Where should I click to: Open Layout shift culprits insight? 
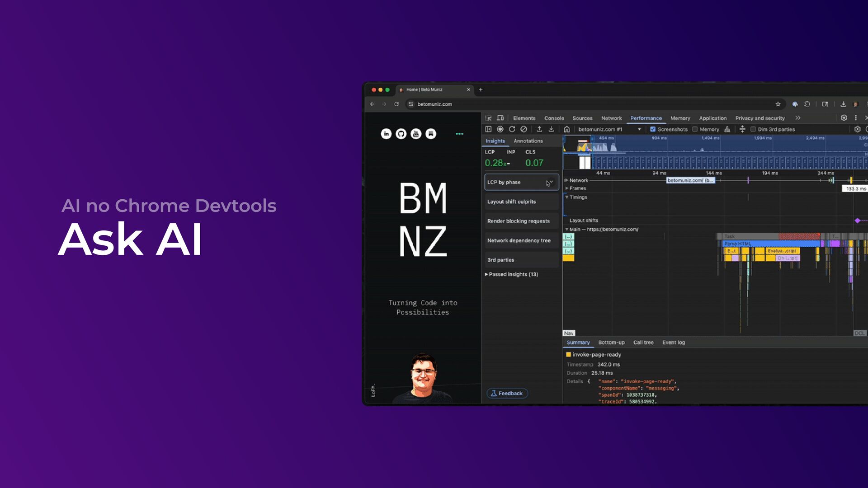pos(522,202)
